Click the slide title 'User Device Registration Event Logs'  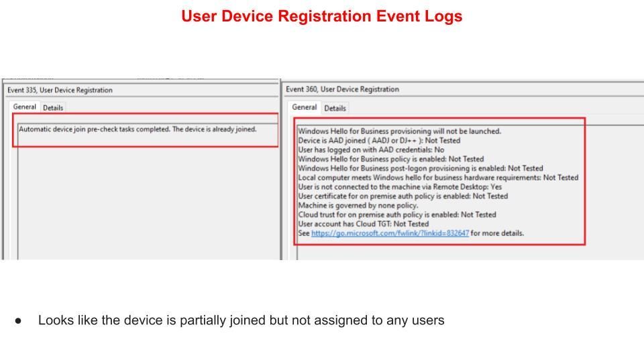pyautogui.click(x=321, y=16)
